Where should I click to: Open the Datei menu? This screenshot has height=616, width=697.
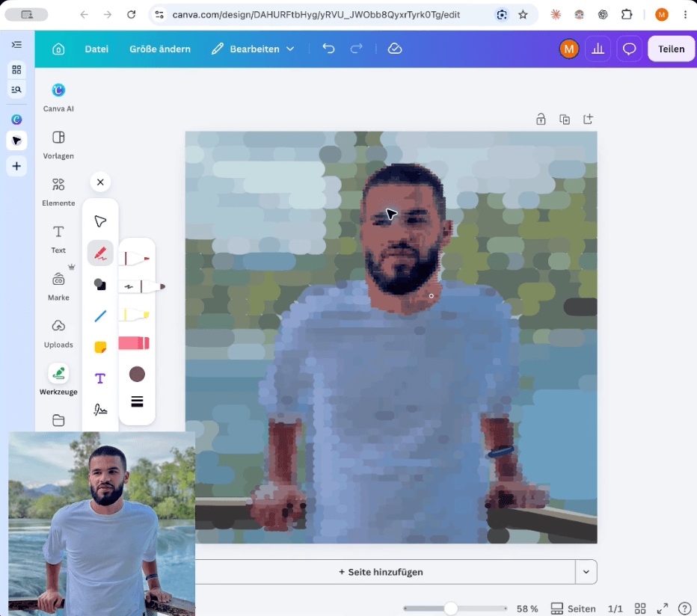click(x=96, y=49)
